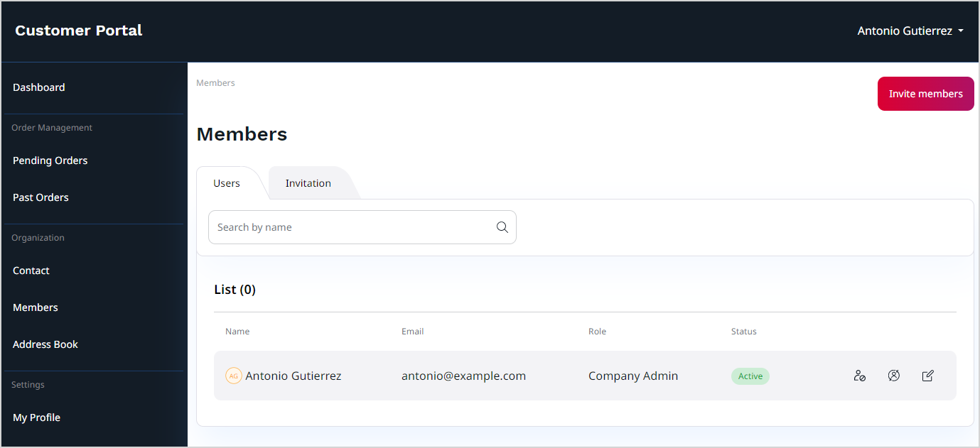Click the magnifying glass search icon
This screenshot has height=448, width=980.
point(502,227)
